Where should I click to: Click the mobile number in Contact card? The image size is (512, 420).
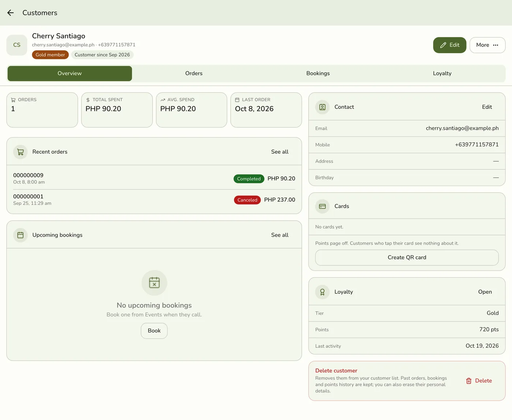477,145
